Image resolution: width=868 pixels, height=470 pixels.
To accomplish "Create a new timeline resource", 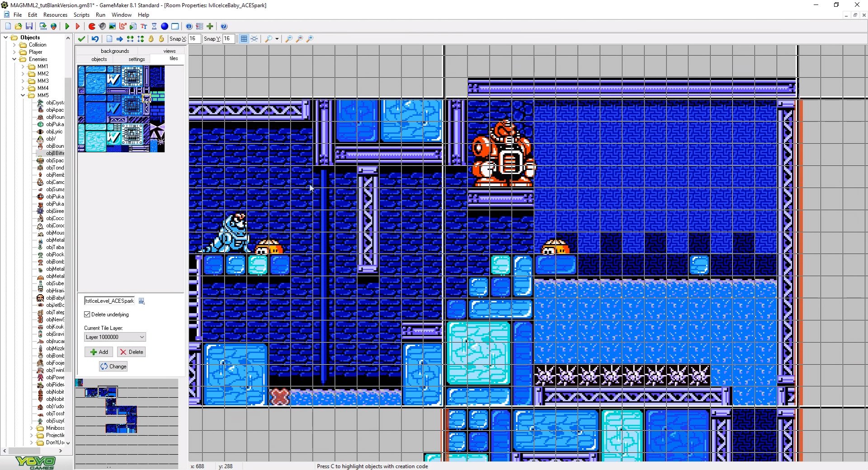I will click(154, 26).
